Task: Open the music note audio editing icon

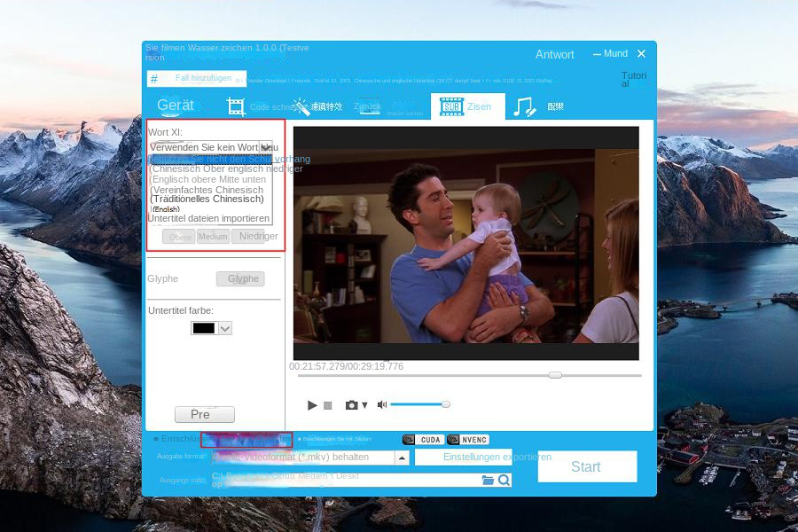Action: [524, 107]
